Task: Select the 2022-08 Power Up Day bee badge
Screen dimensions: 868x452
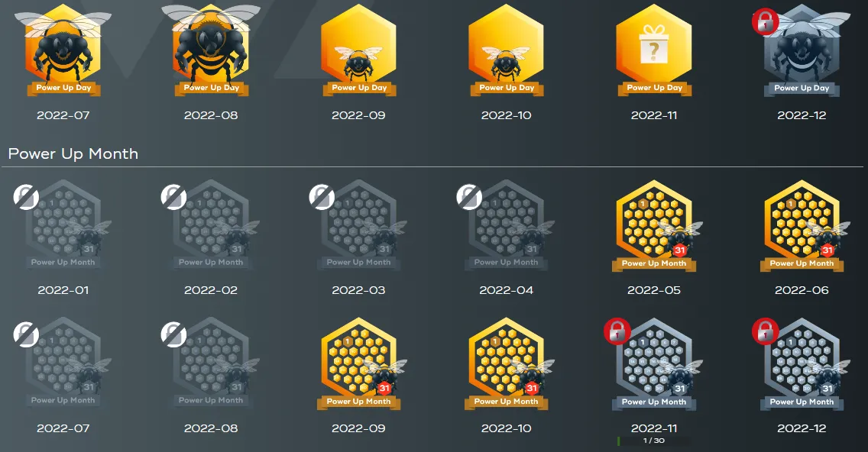Action: (211, 51)
